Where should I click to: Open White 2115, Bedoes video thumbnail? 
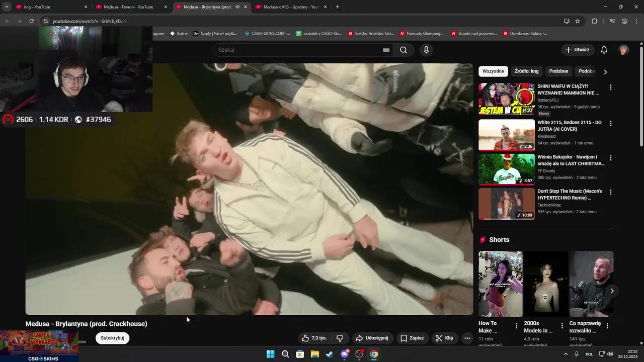[x=507, y=135]
